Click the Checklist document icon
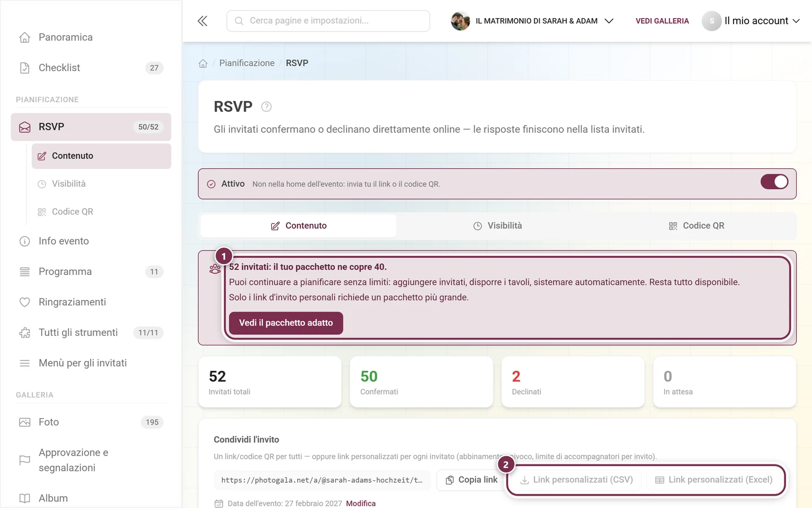This screenshot has width=812, height=508. click(x=25, y=68)
